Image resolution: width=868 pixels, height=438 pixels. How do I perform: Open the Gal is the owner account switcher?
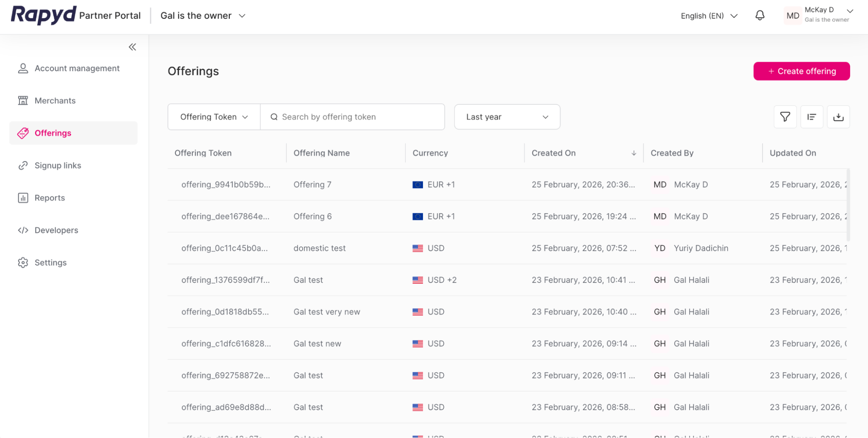[x=203, y=16]
